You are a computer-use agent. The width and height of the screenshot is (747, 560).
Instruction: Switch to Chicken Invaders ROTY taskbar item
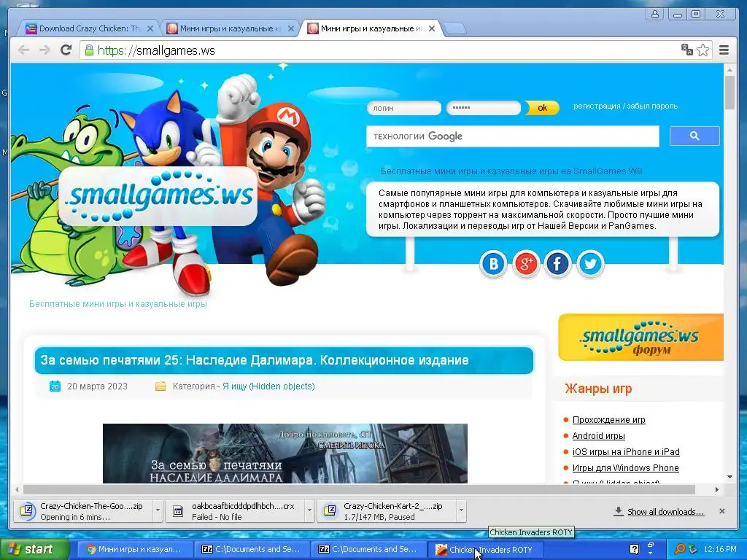(485, 550)
